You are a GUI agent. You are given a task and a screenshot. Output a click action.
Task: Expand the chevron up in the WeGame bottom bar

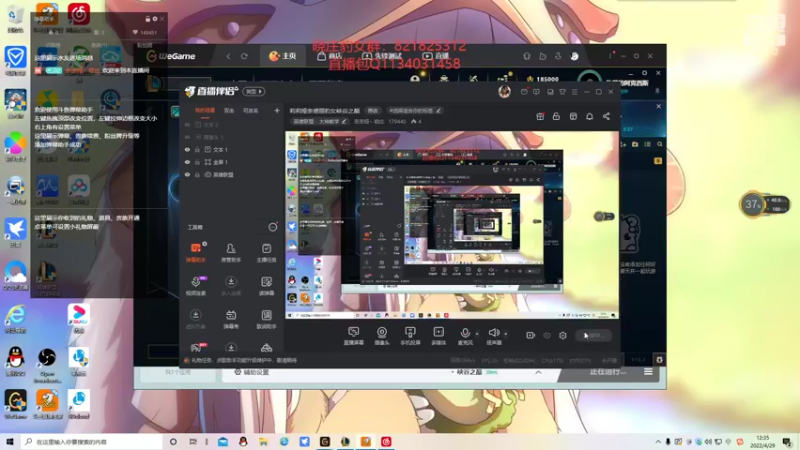[538, 372]
